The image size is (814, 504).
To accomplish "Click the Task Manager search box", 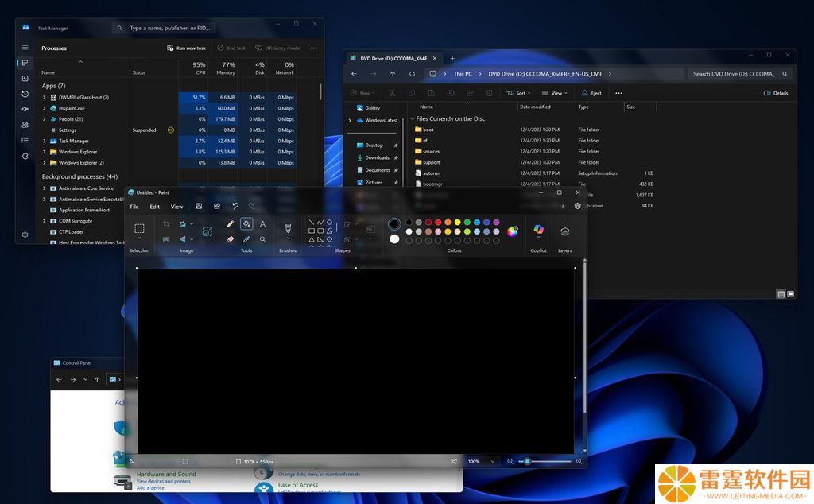I will point(164,28).
